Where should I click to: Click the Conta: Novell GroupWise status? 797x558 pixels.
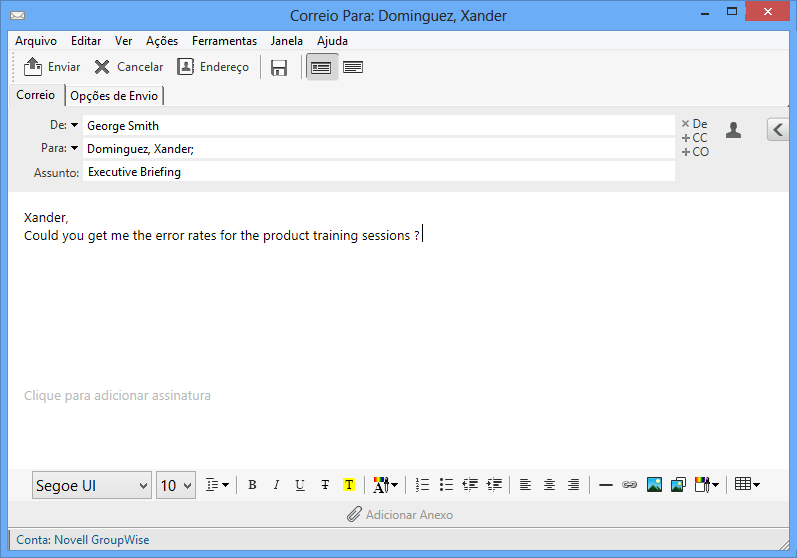(83, 540)
